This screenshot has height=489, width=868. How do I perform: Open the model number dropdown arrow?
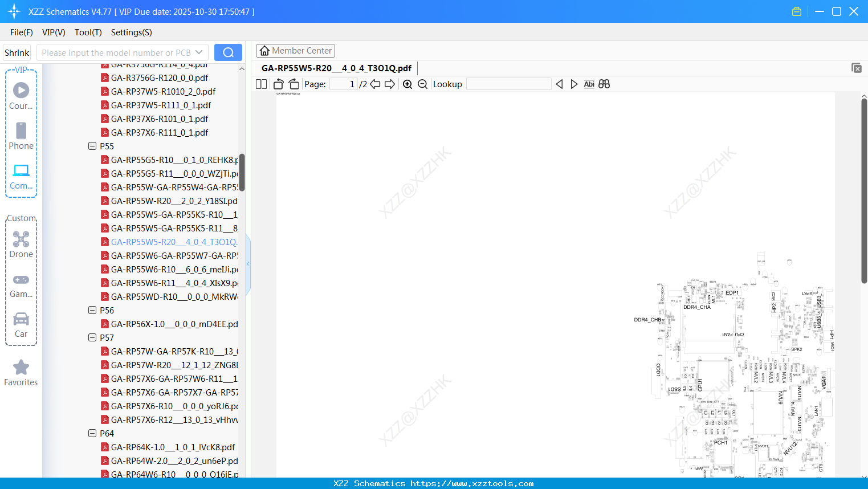click(x=199, y=52)
